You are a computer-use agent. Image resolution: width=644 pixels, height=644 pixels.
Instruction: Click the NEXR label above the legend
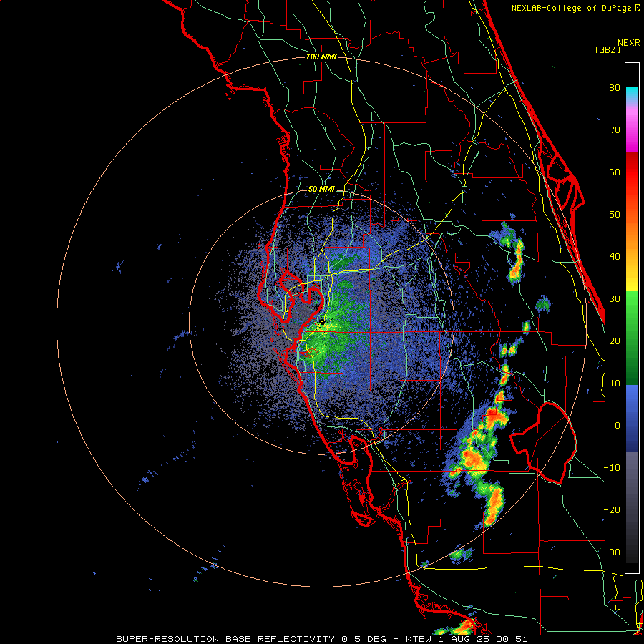pyautogui.click(x=629, y=43)
